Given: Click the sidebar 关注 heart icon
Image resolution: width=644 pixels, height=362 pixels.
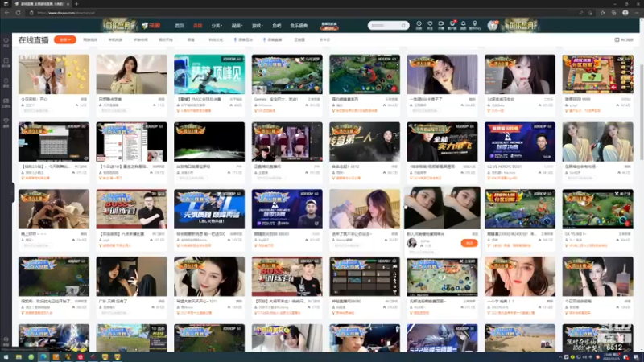Looking at the screenshot, I should click(x=6, y=43).
